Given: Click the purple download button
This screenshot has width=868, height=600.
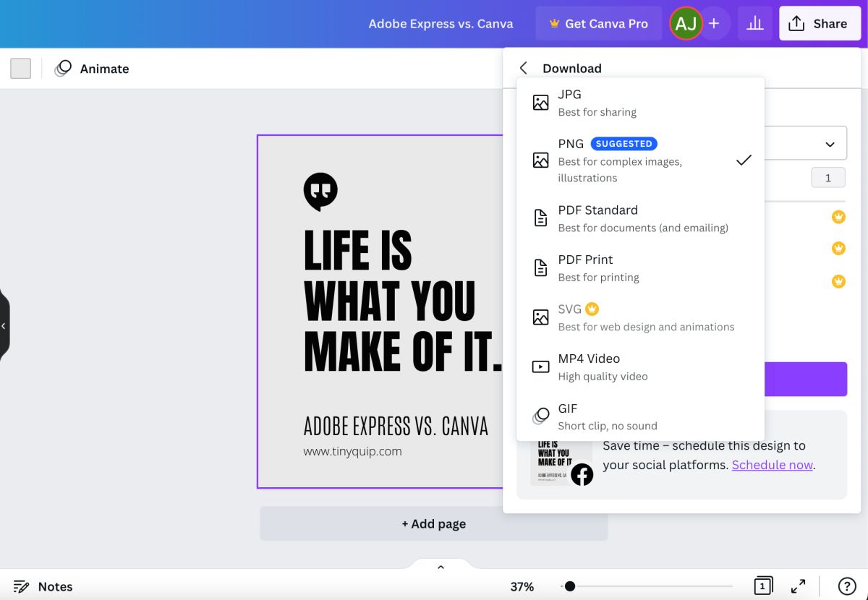Looking at the screenshot, I should coord(805,379).
